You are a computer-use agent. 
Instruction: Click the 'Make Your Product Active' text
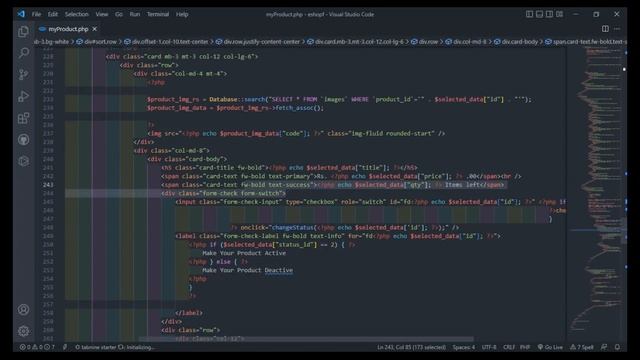tap(244, 253)
